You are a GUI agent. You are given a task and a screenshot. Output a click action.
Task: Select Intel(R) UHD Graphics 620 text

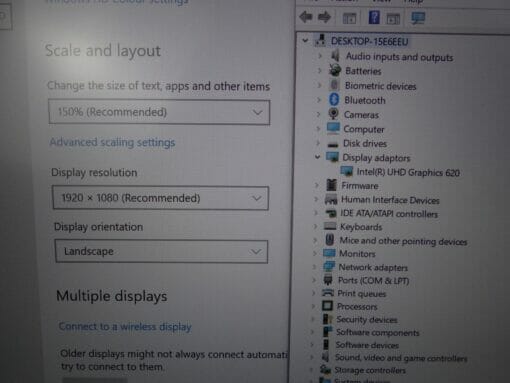[x=408, y=172]
